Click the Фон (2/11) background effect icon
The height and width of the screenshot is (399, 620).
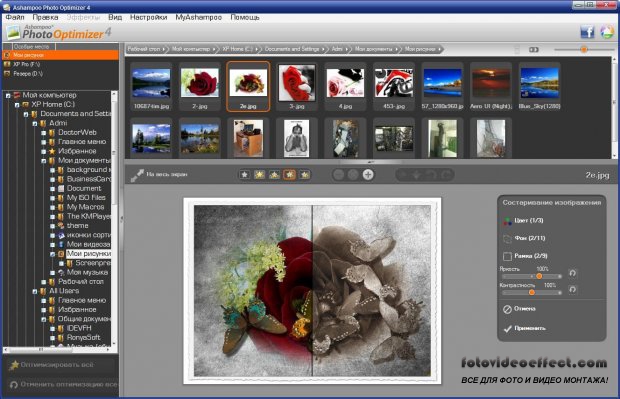pyautogui.click(x=507, y=238)
